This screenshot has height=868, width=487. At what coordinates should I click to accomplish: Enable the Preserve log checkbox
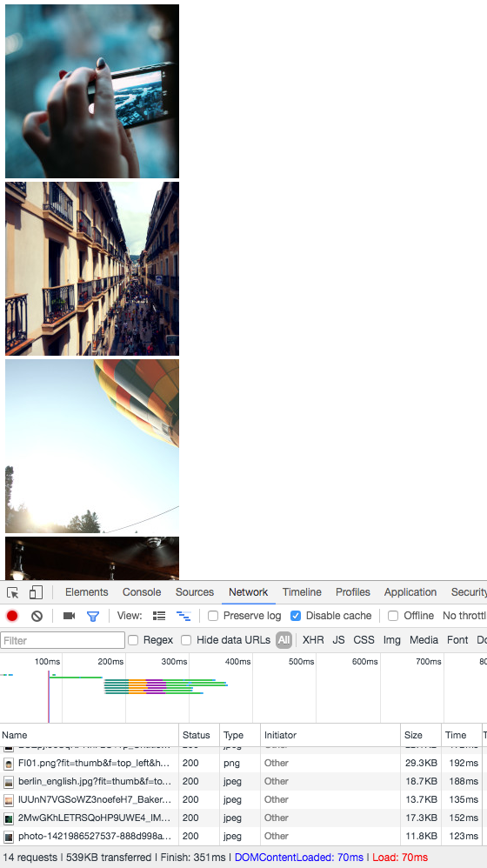click(213, 616)
